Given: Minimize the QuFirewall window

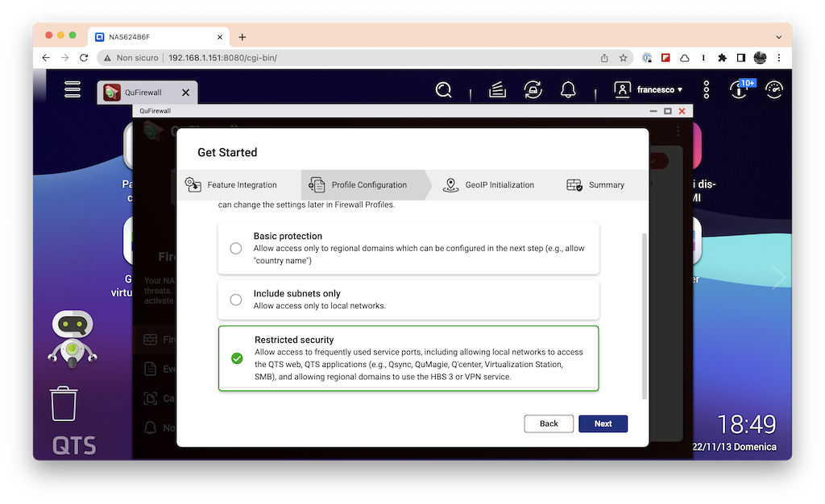Looking at the screenshot, I should coord(653,111).
